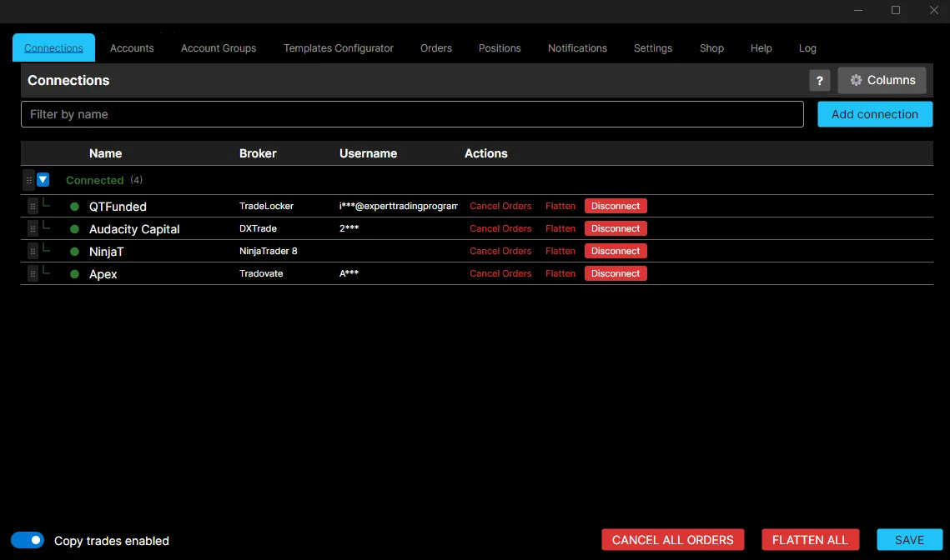Open the Settings tab
Viewport: 950px width, 560px height.
[652, 47]
